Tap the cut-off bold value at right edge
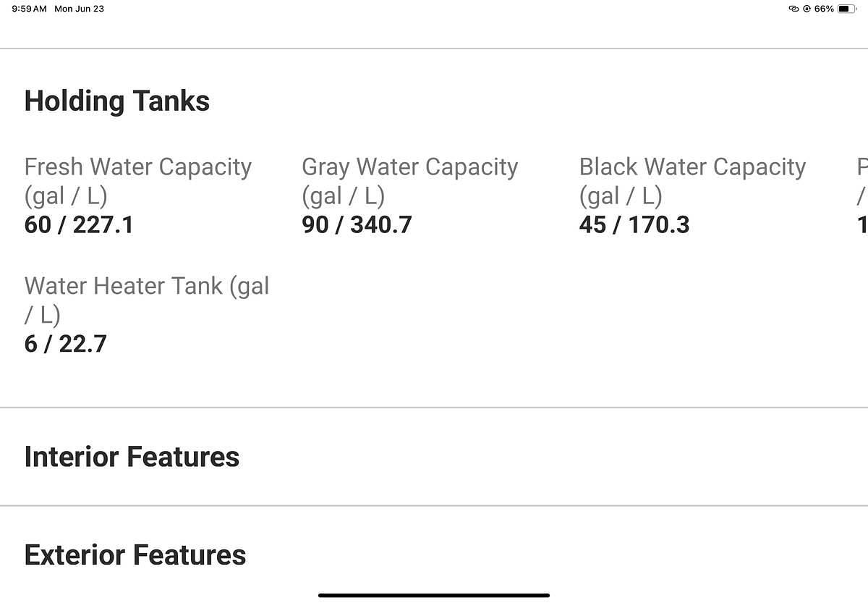Viewport: 868px width, 603px height. [863, 225]
